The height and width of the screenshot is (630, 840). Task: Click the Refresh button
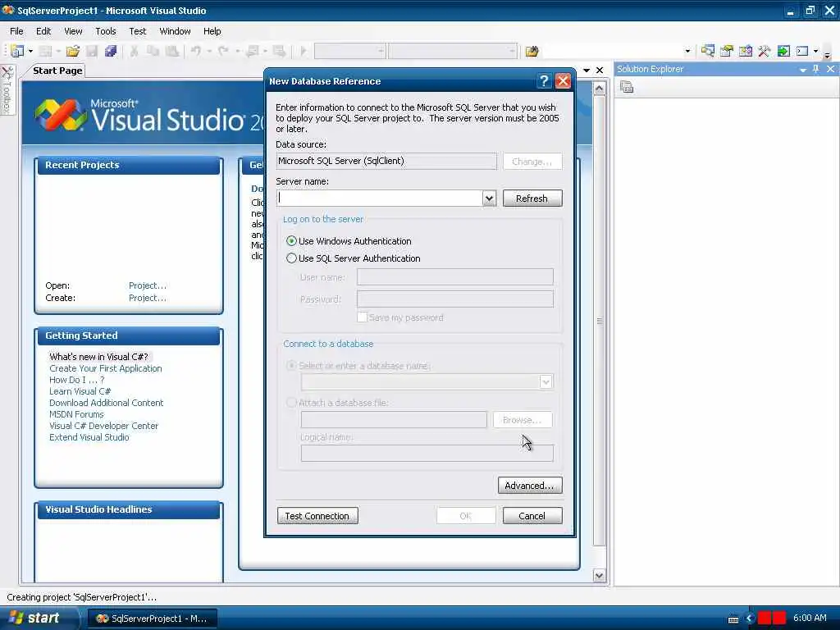click(x=532, y=199)
